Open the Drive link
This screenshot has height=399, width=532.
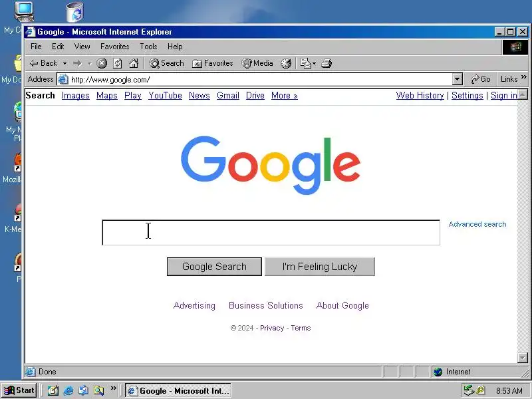coord(255,96)
